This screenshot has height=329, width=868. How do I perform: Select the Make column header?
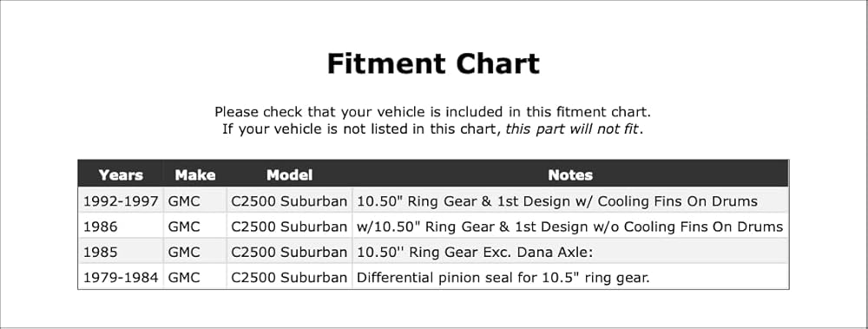[194, 175]
